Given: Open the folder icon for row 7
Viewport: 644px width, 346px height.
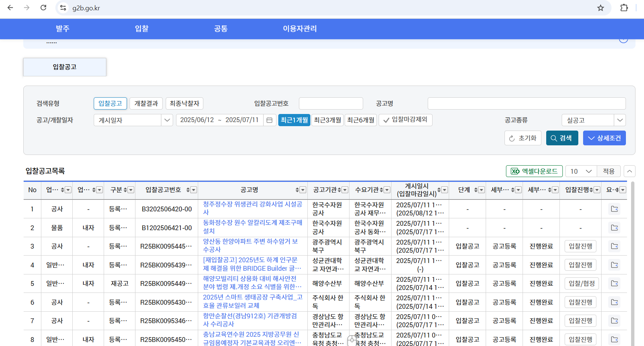Looking at the screenshot, I should 614,321.
